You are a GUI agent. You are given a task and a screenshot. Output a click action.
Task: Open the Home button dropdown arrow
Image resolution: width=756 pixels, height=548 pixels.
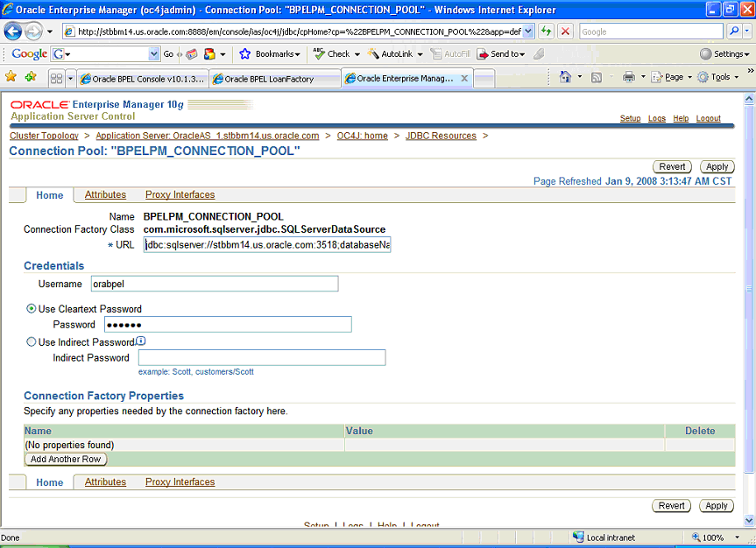coord(580,77)
